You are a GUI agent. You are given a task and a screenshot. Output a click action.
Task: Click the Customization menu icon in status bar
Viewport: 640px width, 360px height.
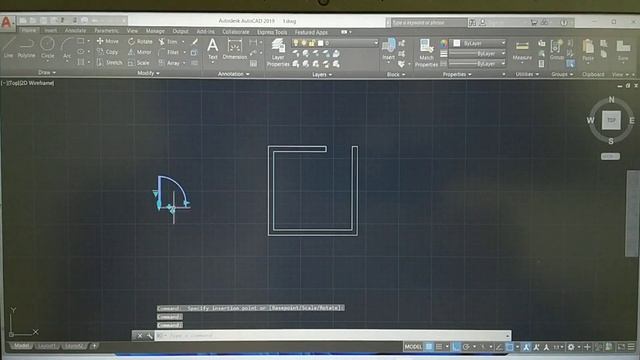pos(631,347)
